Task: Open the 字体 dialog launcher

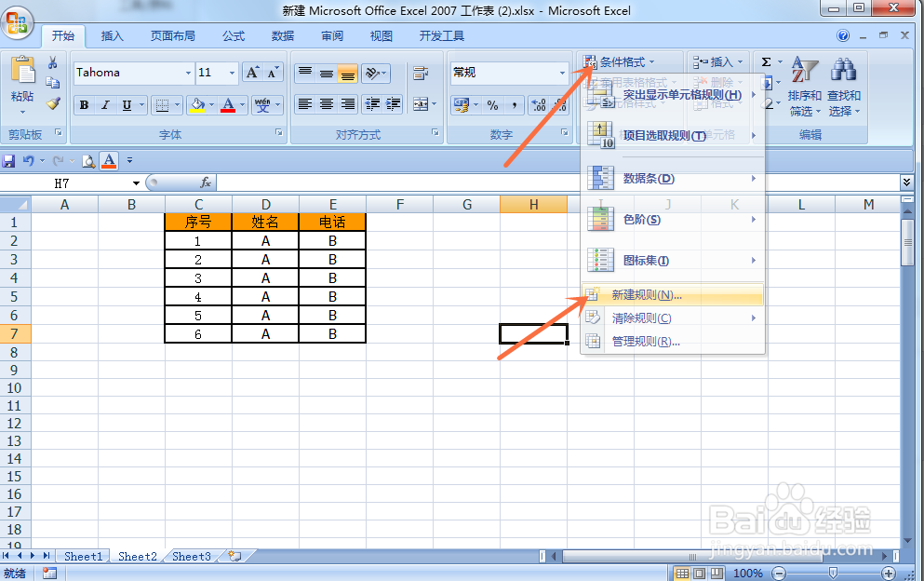Action: pyautogui.click(x=279, y=133)
